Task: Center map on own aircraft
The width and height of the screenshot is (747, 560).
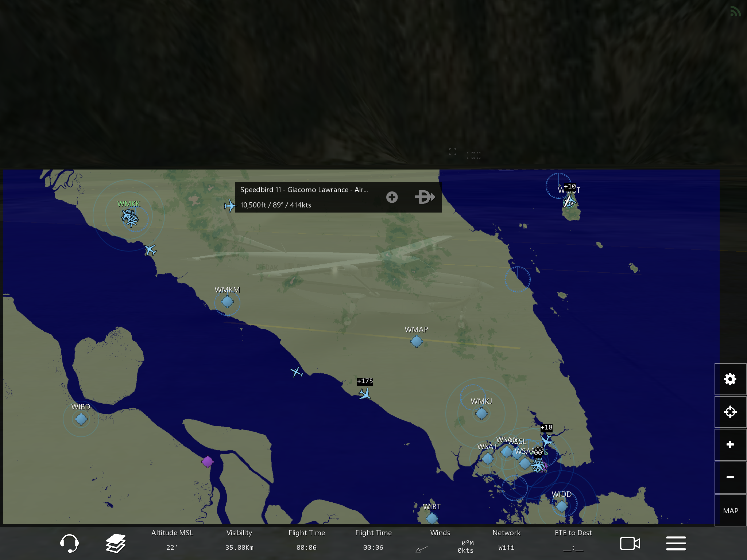Action: [x=730, y=412]
